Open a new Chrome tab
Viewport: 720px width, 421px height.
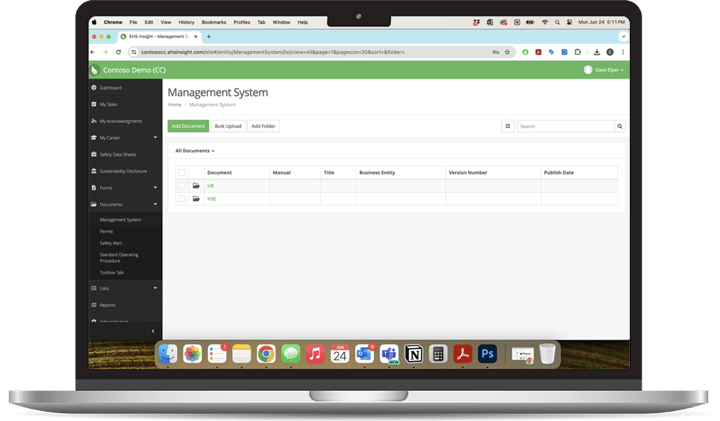(x=208, y=37)
